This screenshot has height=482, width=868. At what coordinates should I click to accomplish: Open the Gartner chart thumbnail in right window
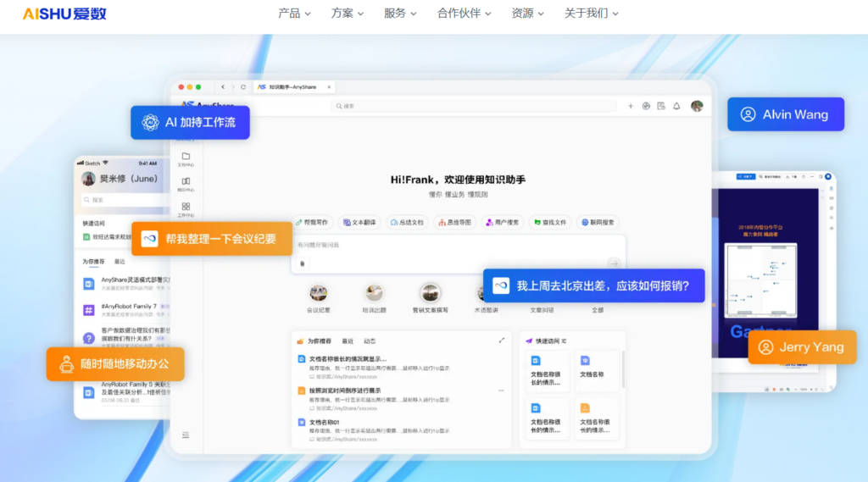pyautogui.click(x=760, y=280)
